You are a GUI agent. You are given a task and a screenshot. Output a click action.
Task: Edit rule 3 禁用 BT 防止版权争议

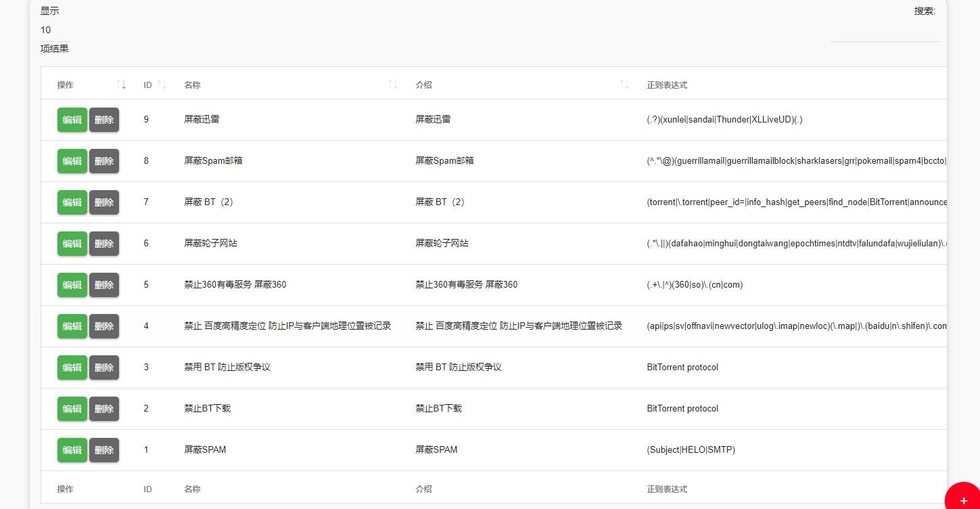click(72, 368)
